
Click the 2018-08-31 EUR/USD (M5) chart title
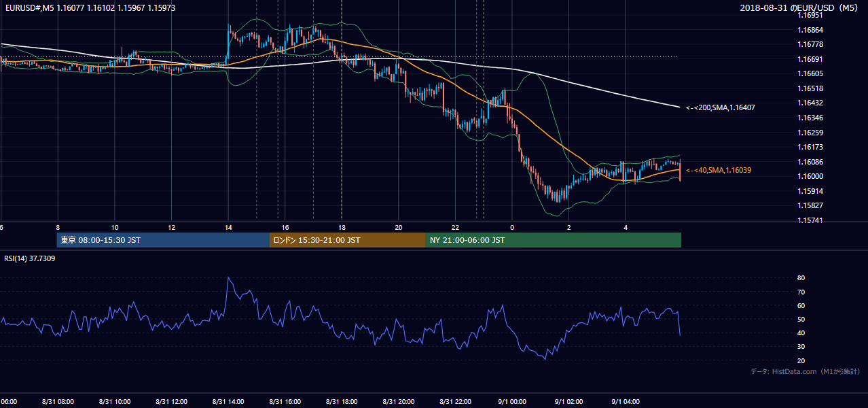pos(799,7)
